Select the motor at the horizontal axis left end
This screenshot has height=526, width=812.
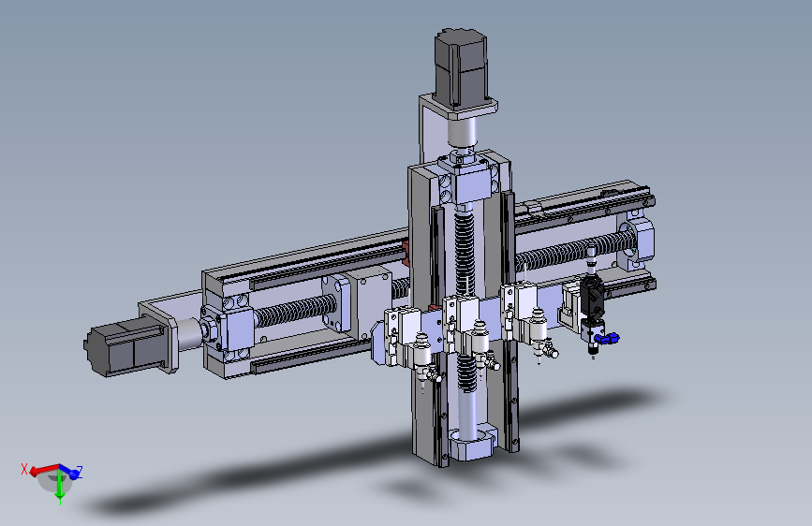pyautogui.click(x=124, y=346)
